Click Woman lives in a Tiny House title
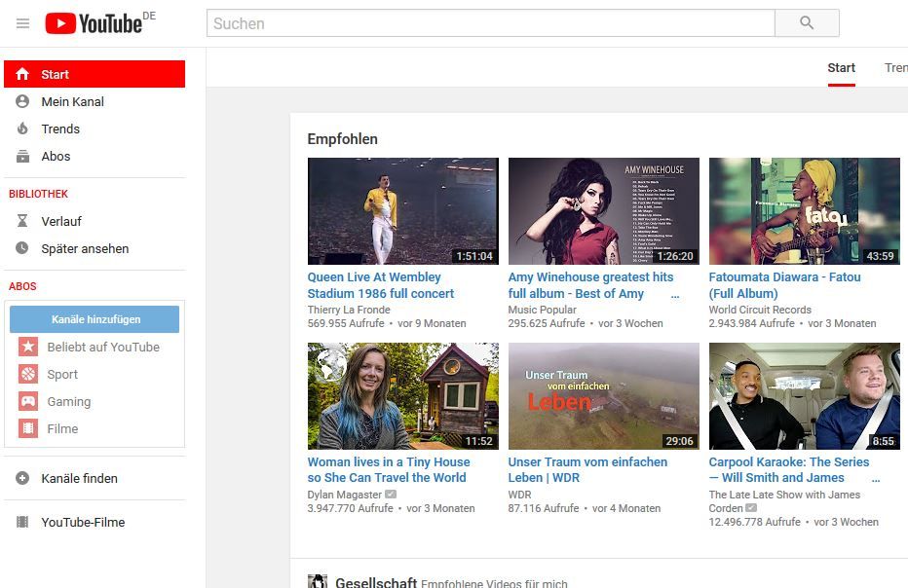This screenshot has height=588, width=908. (389, 470)
